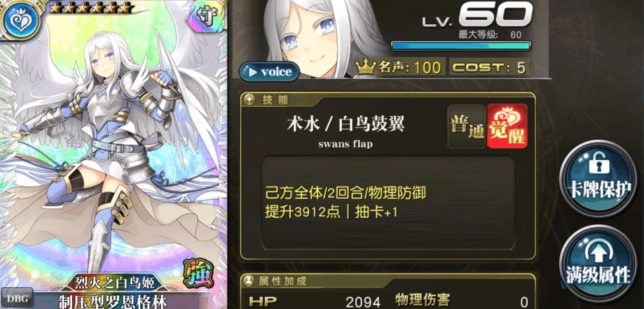Screen dimensions: 644x309
Task: Click the blue heart crown emblem icon
Action: 20,20
